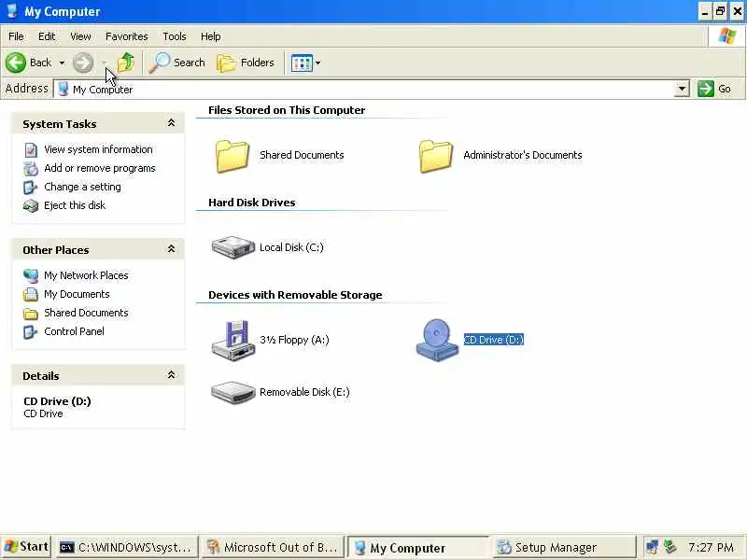This screenshot has width=747, height=560.
Task: Click the My Documents sidebar icon
Action: pyautogui.click(x=31, y=294)
